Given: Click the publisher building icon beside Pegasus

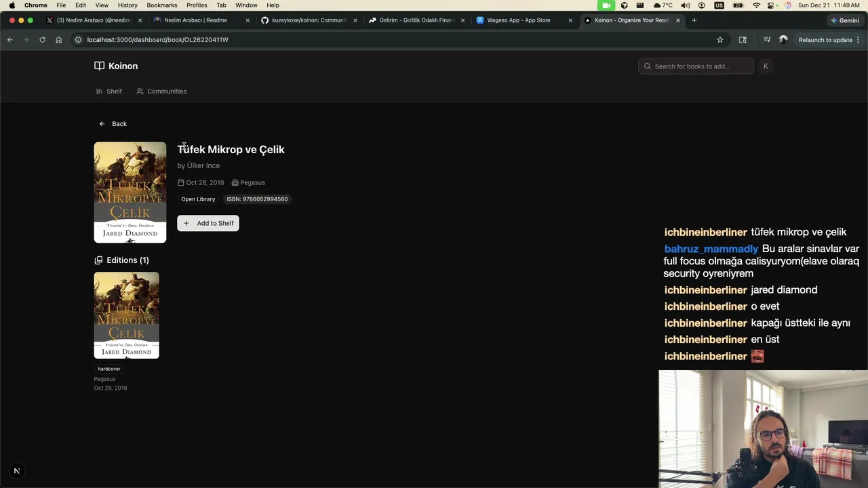Looking at the screenshot, I should coord(235,182).
